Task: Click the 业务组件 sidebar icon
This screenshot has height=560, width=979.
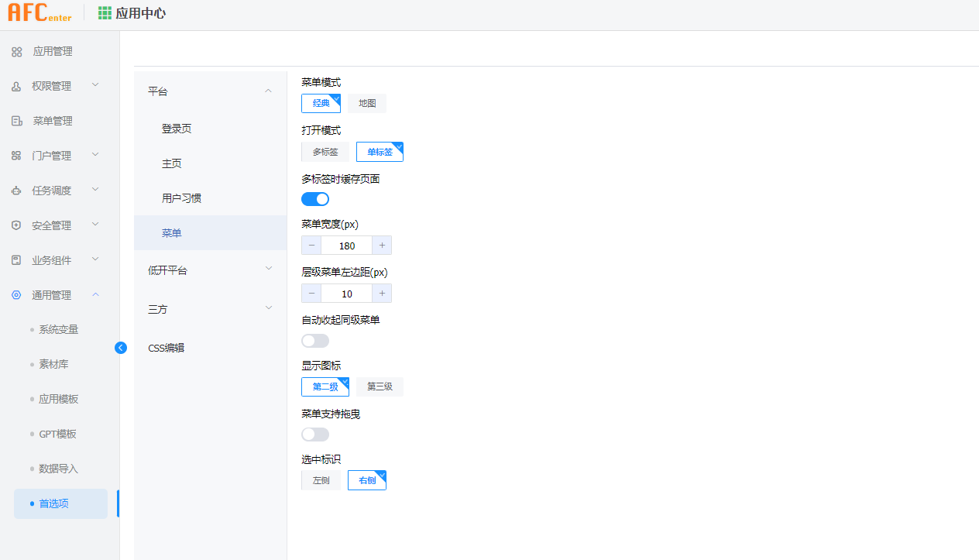Action: tap(16, 260)
